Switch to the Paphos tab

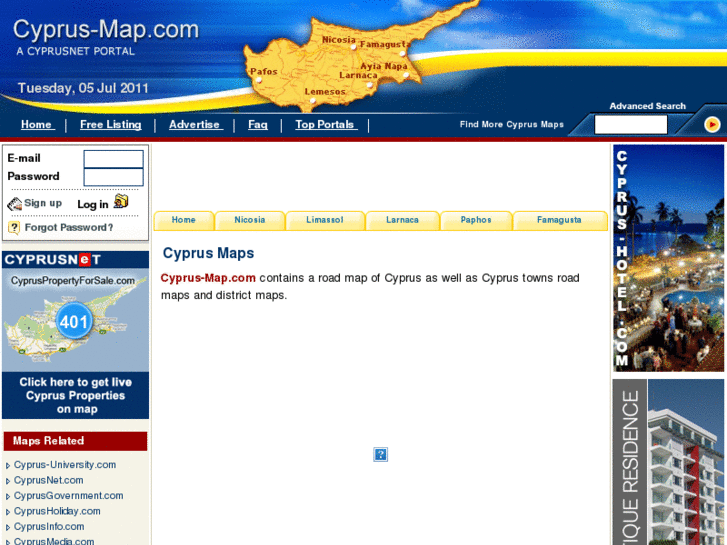point(476,220)
